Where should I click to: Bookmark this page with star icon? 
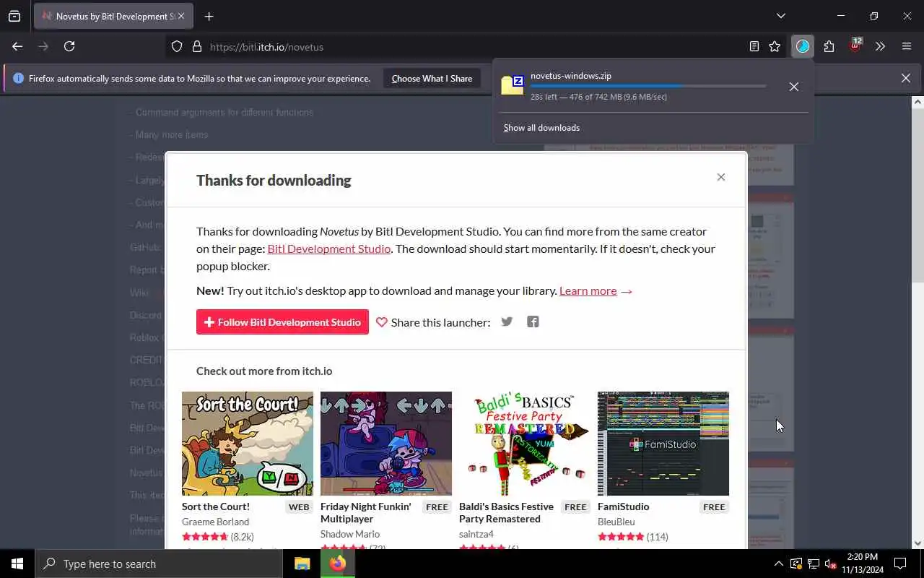[775, 46]
